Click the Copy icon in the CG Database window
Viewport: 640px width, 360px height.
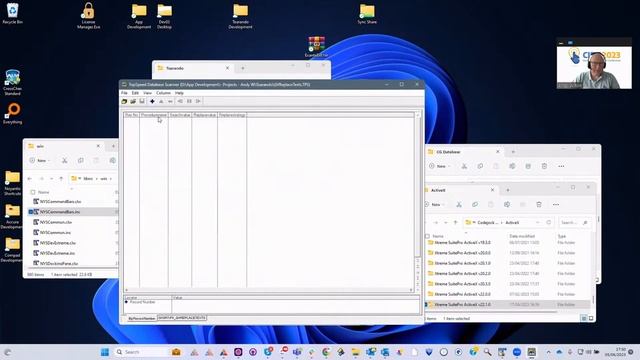[x=480, y=167]
